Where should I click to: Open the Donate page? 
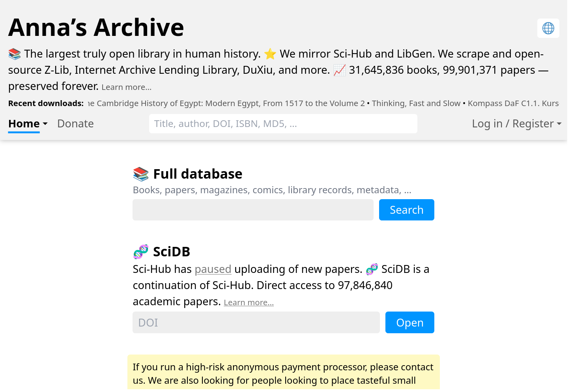pyautogui.click(x=75, y=124)
